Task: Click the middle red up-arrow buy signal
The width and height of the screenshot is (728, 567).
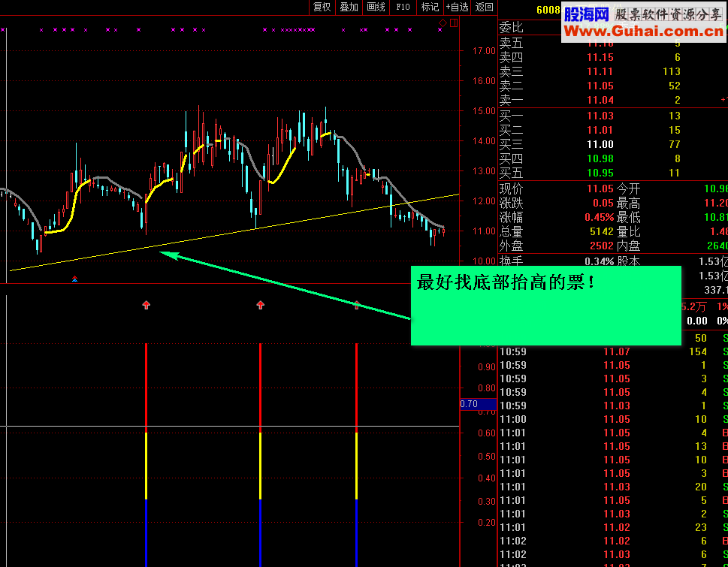Action: point(261,305)
